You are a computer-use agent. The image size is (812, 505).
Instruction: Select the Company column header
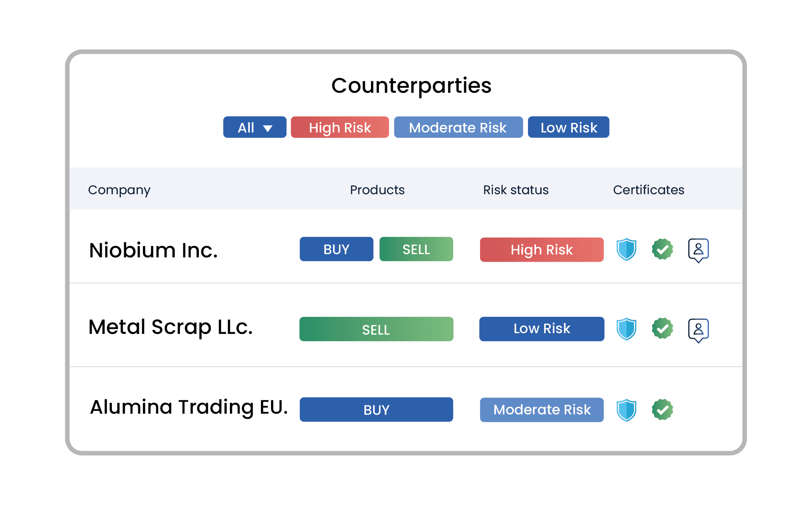[119, 190]
